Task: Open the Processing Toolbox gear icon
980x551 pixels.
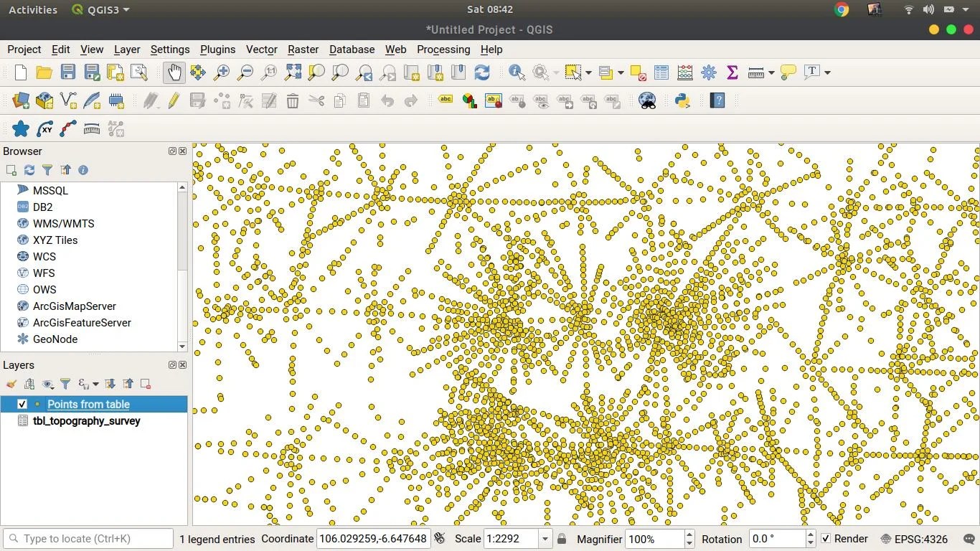Action: pos(709,72)
